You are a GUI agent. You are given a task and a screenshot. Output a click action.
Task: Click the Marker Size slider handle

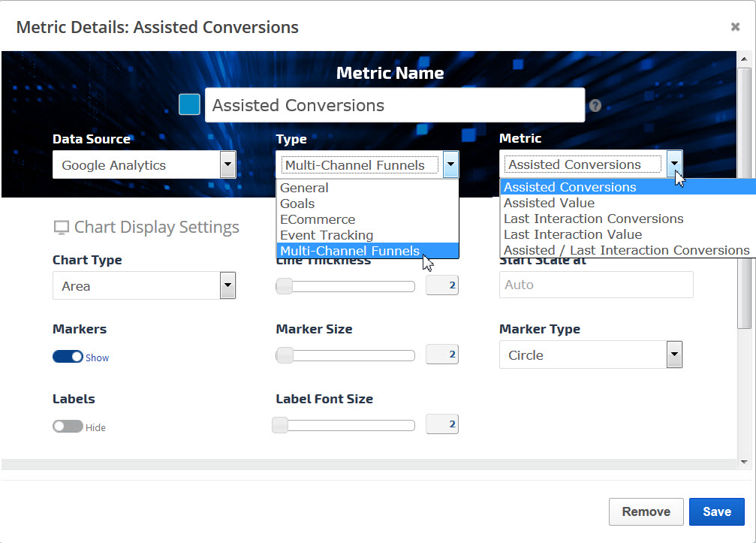pos(285,355)
